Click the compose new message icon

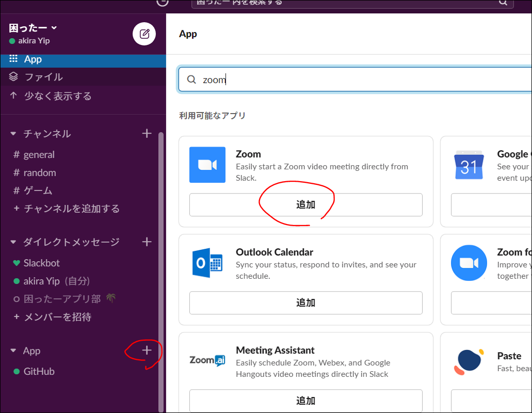coord(144,34)
